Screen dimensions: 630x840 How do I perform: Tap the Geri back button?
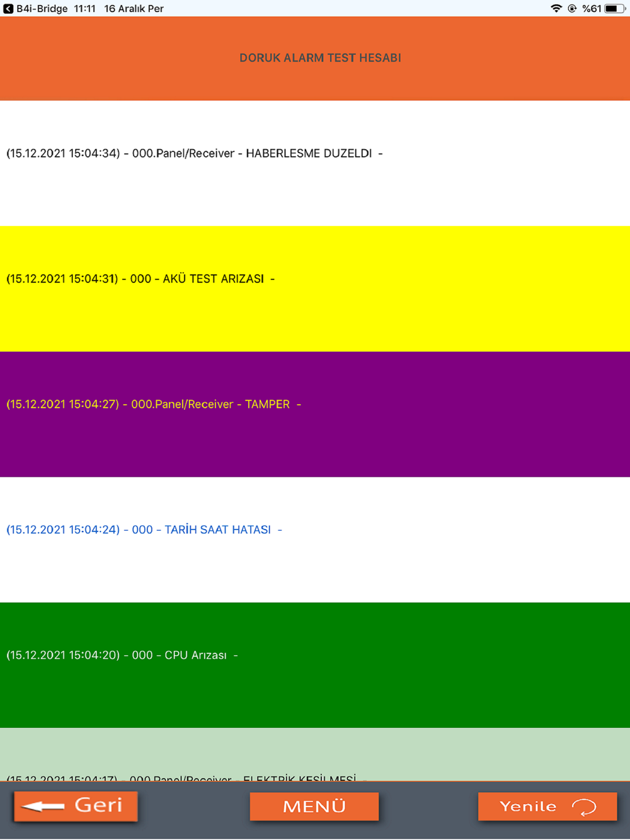tap(76, 807)
